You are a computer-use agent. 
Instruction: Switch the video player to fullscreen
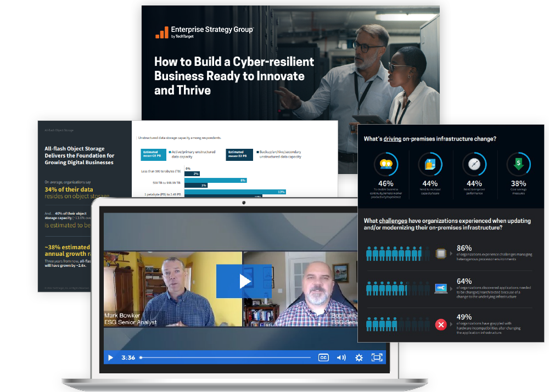tap(377, 357)
